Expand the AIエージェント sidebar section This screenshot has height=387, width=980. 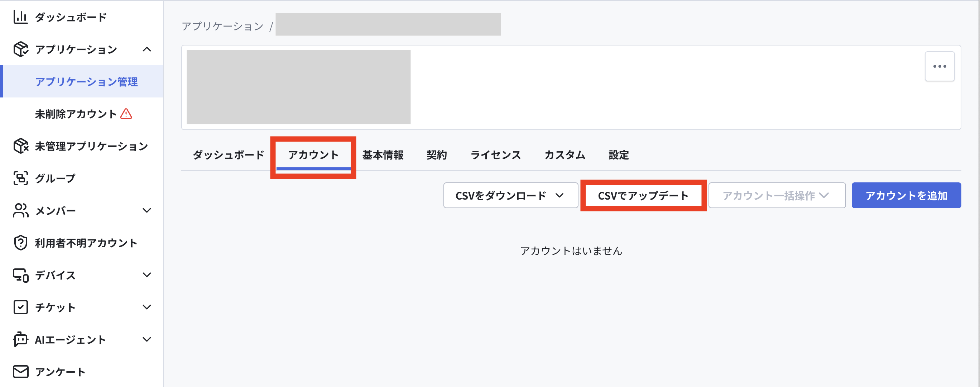(x=146, y=339)
